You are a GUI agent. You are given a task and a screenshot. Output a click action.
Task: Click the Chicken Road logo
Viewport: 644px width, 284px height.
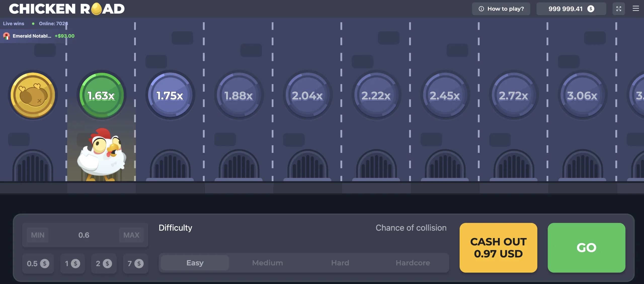pyautogui.click(x=67, y=9)
